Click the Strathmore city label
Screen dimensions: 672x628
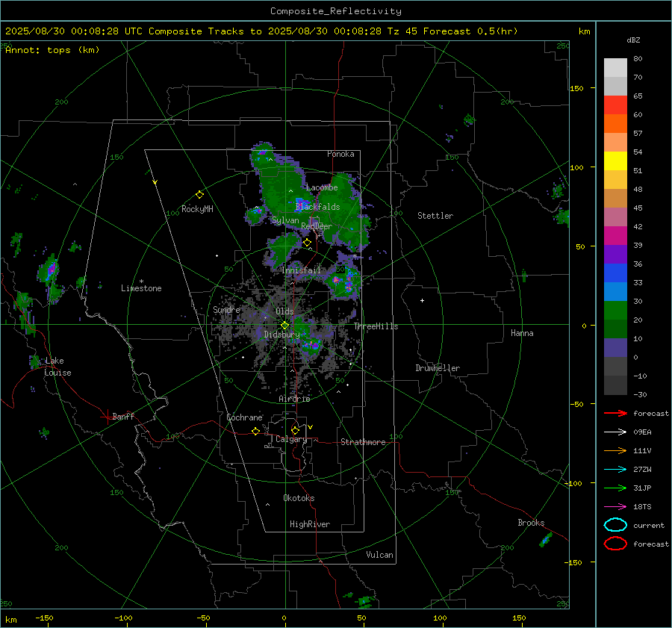[363, 442]
